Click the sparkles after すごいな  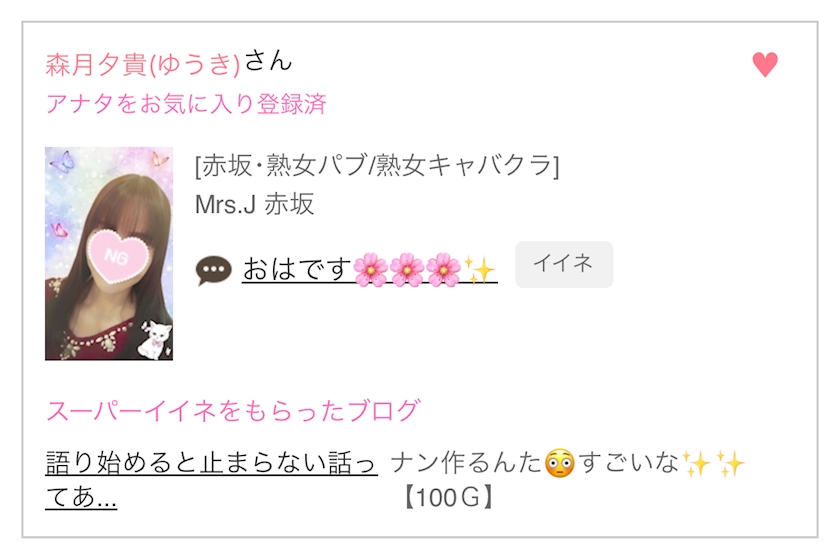tap(714, 463)
